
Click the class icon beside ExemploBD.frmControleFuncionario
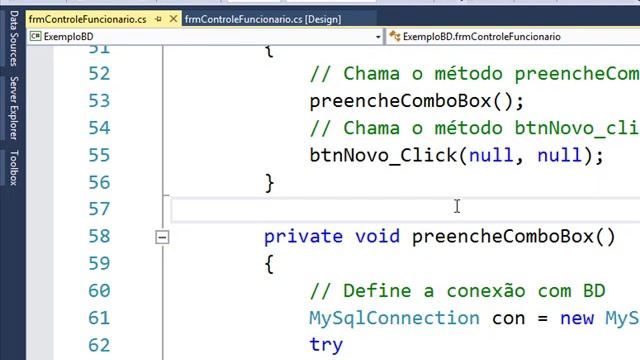tap(394, 36)
